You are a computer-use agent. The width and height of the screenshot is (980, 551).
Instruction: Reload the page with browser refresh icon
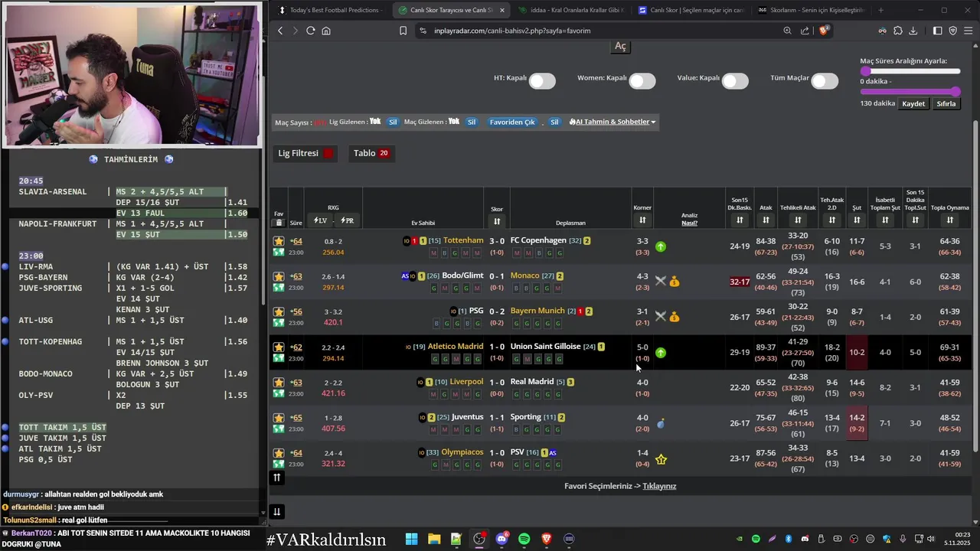(310, 31)
